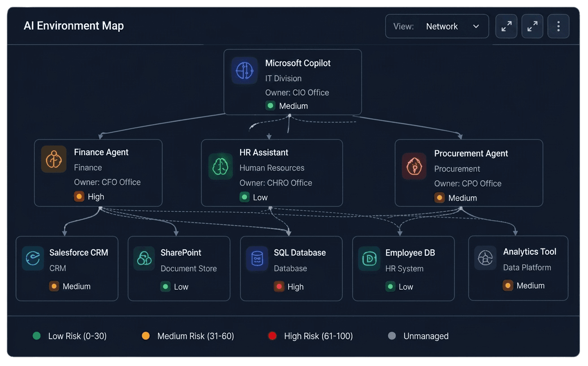
Task: Click the 'Unmanaged' legend text
Action: click(x=426, y=336)
